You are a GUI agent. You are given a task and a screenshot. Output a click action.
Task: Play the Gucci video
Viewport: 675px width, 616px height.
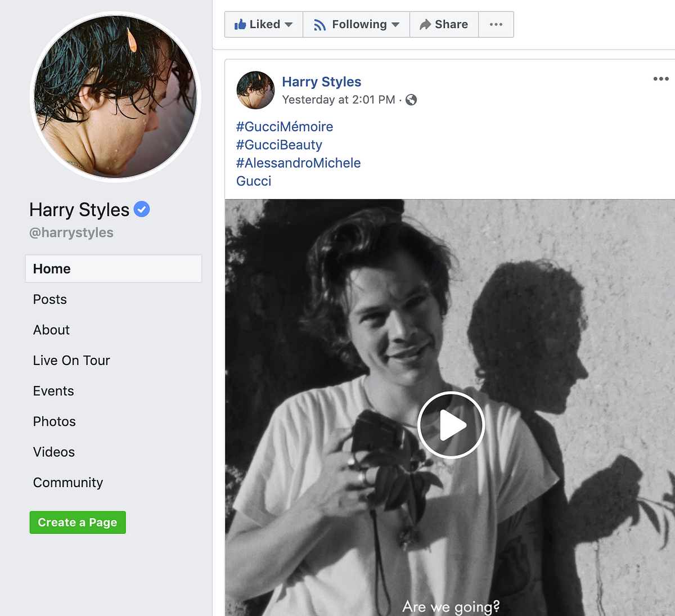tap(451, 425)
